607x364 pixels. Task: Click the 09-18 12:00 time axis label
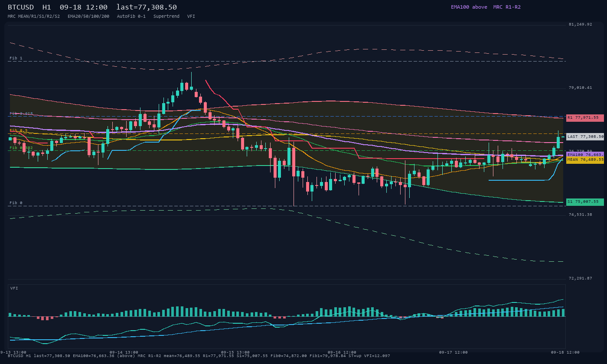click(x=565, y=352)
